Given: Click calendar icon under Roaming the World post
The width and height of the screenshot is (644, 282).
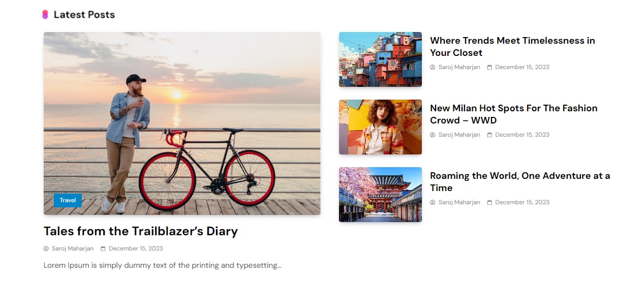Looking at the screenshot, I should point(489,202).
